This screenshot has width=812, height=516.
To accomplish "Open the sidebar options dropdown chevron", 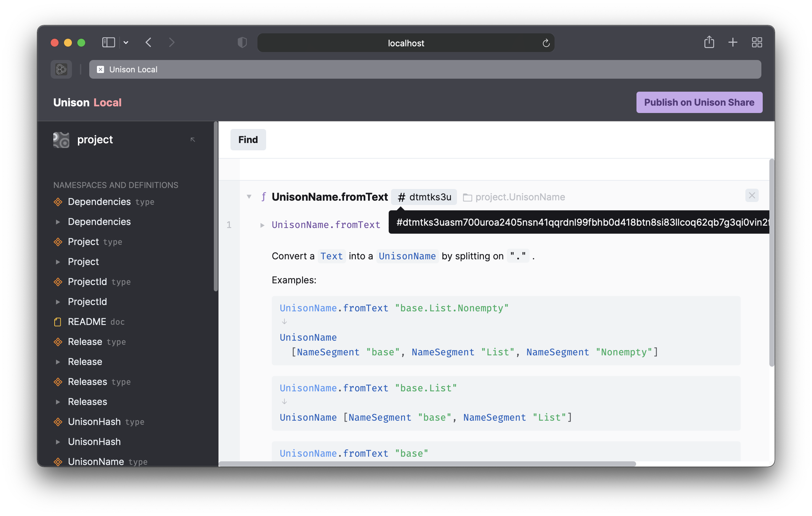I will [x=126, y=43].
